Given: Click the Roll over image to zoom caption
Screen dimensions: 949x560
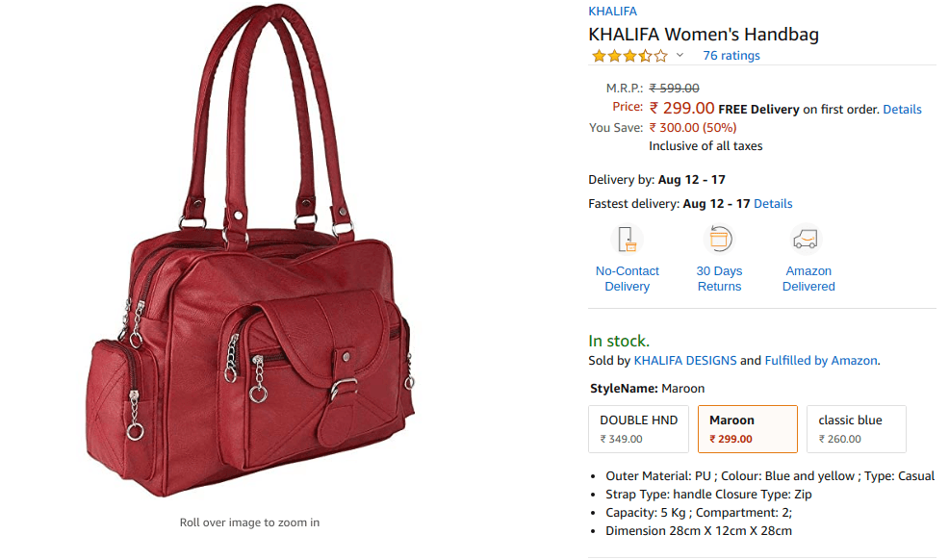Looking at the screenshot, I should click(x=249, y=522).
